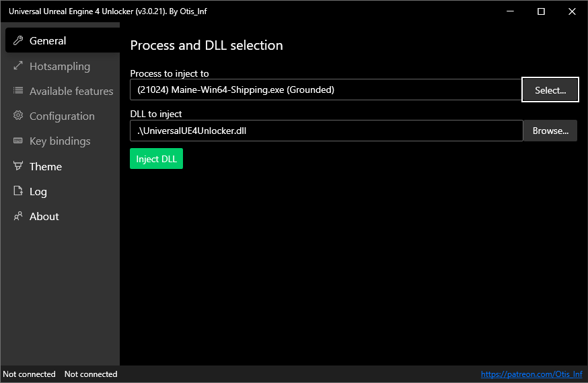Click the DLL to inject path field
The height and width of the screenshot is (383, 588).
pos(326,131)
